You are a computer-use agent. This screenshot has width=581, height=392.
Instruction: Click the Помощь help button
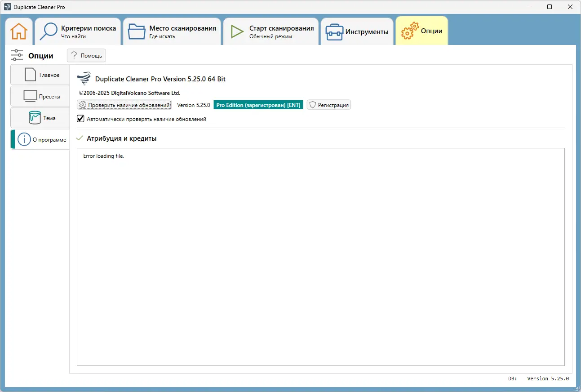[86, 56]
